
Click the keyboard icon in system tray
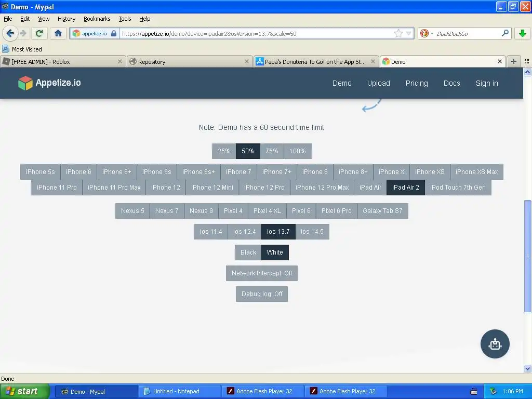(x=474, y=392)
